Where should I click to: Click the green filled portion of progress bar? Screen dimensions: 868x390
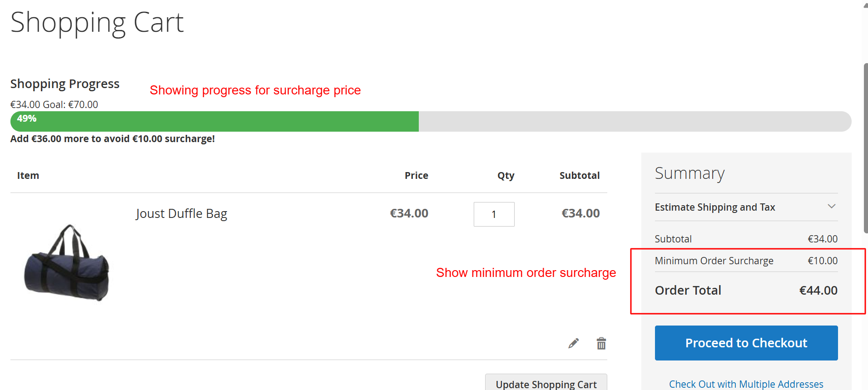coord(227,122)
